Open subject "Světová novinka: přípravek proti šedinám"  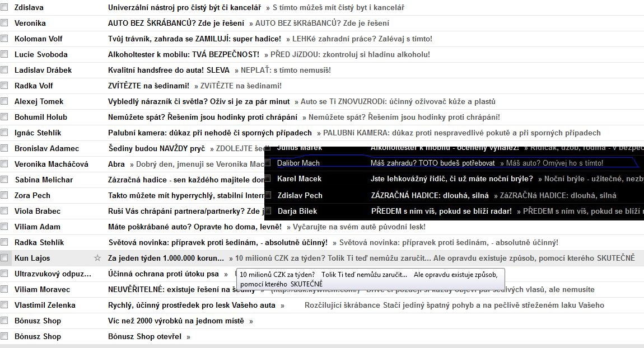pyautogui.click(x=218, y=242)
